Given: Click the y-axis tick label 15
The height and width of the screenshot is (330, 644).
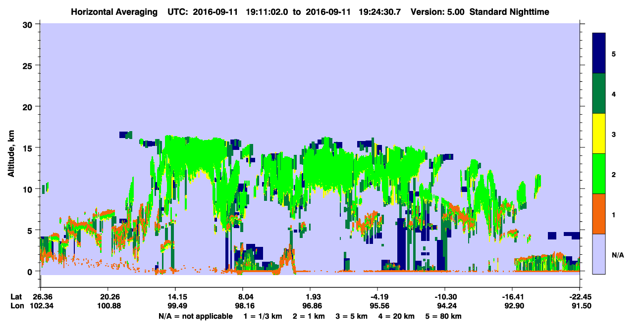Looking at the screenshot, I should pyautogui.click(x=29, y=147).
